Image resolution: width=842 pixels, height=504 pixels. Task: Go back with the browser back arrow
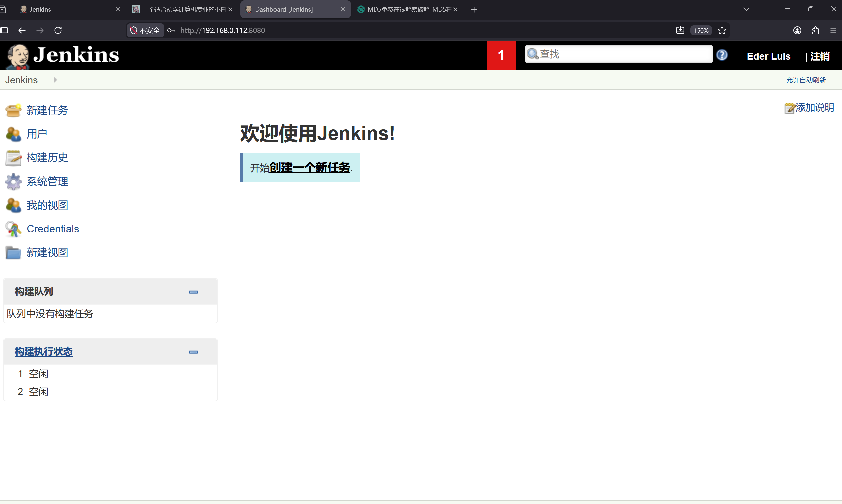tap(22, 30)
